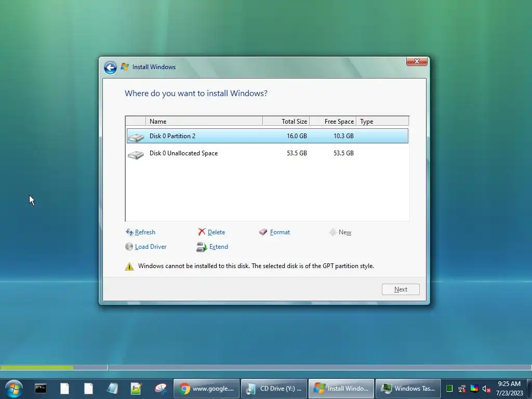The height and width of the screenshot is (399, 532).
Task: Select the Disk 0 Partition 2 drive icon
Action: tap(136, 137)
